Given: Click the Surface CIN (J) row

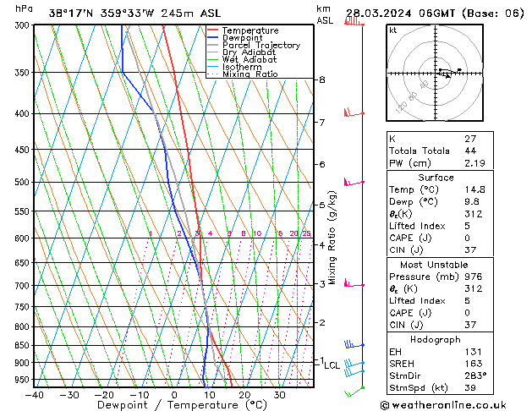Looking at the screenshot, I should tap(440, 250).
